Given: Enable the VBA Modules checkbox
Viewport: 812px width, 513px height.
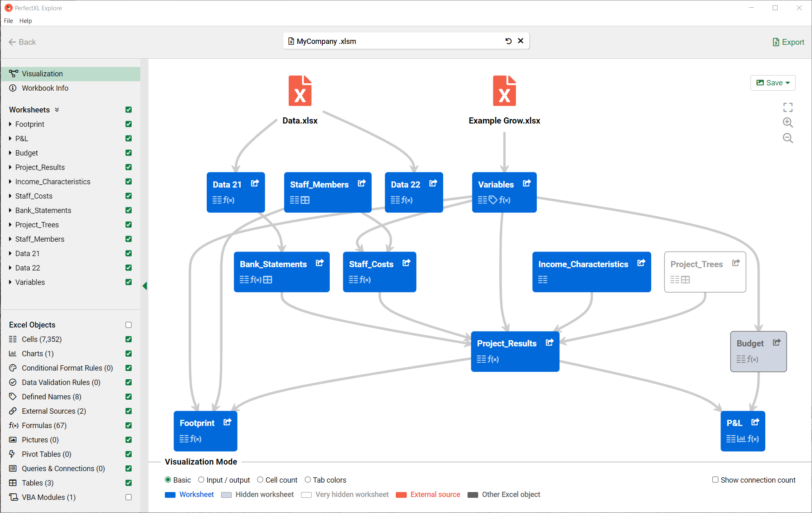Looking at the screenshot, I should tap(128, 497).
